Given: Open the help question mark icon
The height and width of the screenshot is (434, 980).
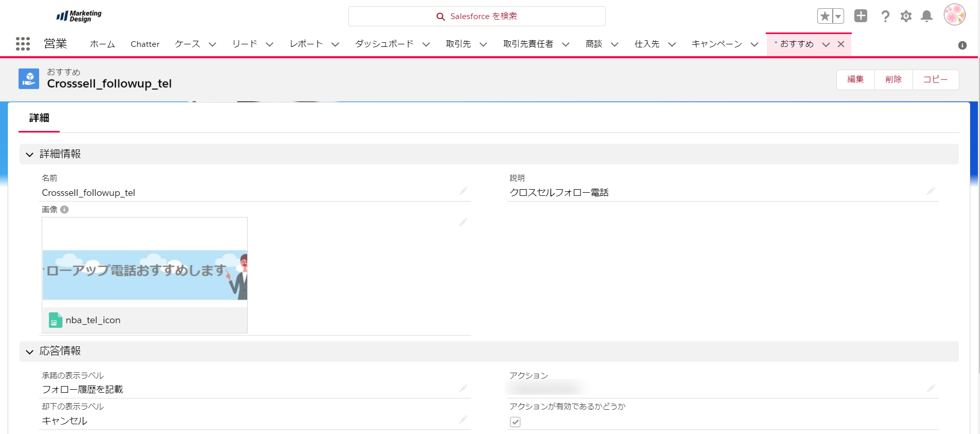Looking at the screenshot, I should tap(885, 16).
